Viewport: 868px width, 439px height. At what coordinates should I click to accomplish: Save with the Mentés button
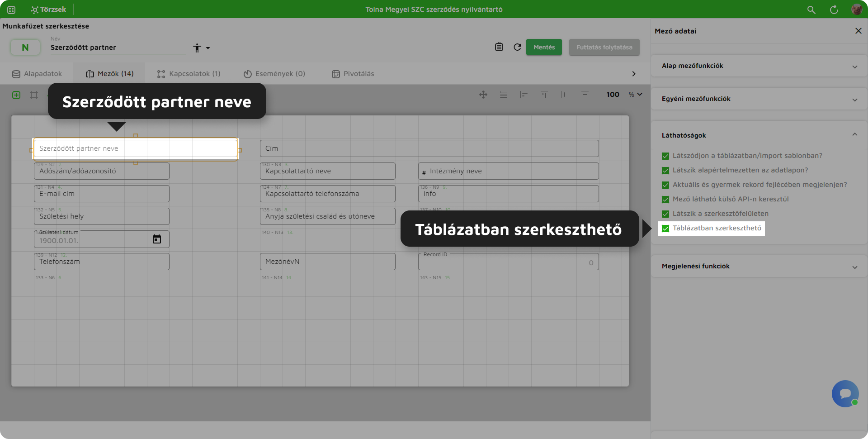pyautogui.click(x=544, y=47)
